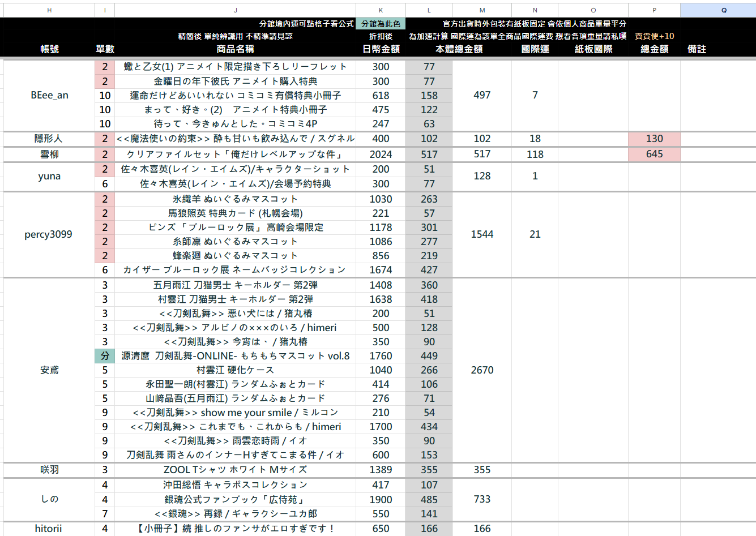Click yen amount 1674
This screenshot has height=536, width=756.
[x=381, y=270]
